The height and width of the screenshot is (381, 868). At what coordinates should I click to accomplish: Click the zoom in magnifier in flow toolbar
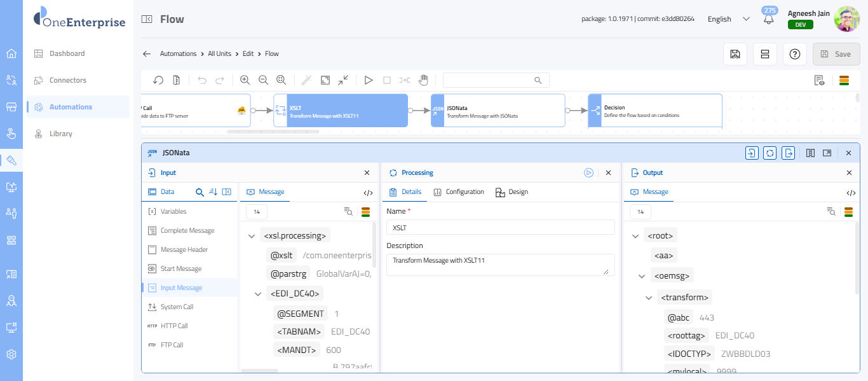[x=245, y=80]
